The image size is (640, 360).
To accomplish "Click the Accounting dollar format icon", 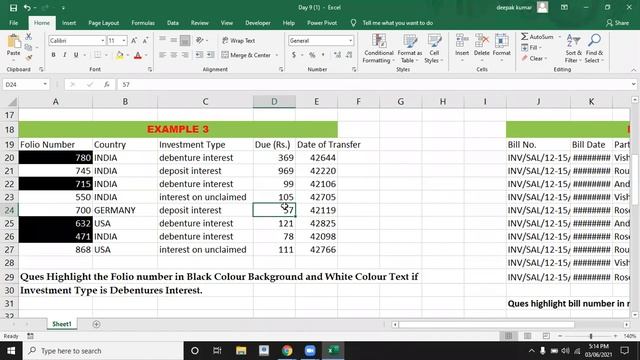I will pyautogui.click(x=294, y=55).
